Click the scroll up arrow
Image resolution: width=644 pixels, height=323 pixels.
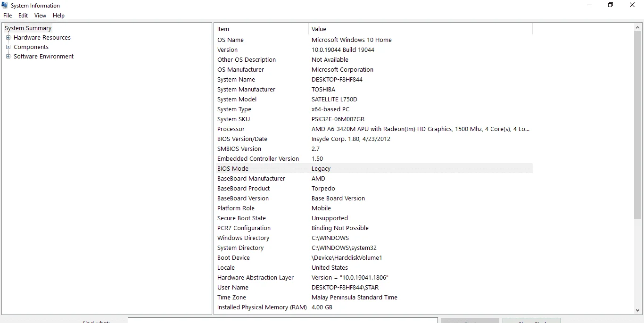(x=638, y=28)
